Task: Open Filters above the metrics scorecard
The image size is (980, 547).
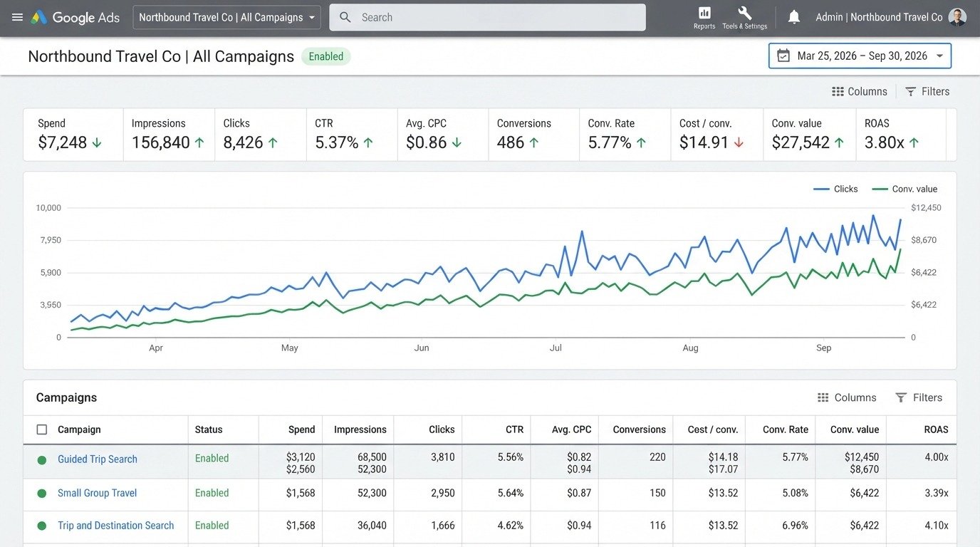Action: click(x=927, y=91)
